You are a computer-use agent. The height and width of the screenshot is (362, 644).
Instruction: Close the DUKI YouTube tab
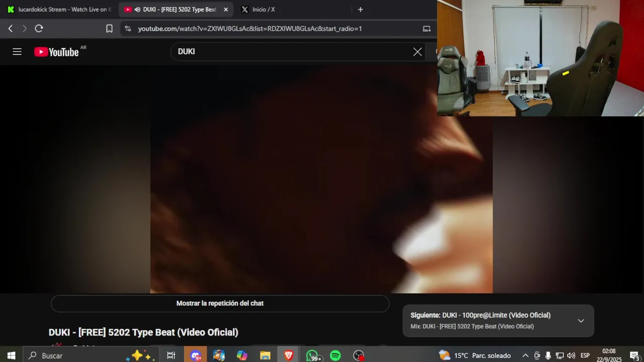tap(226, 10)
